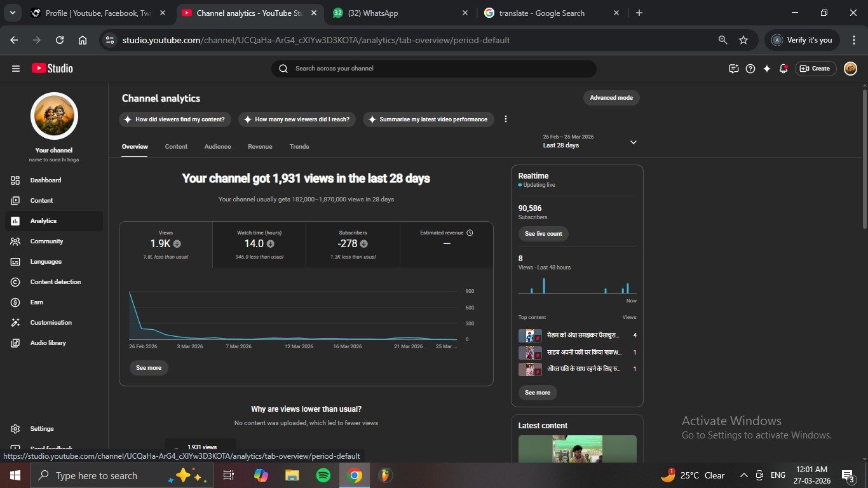Click the See live count button
This screenshot has width=868, height=488.
[543, 234]
